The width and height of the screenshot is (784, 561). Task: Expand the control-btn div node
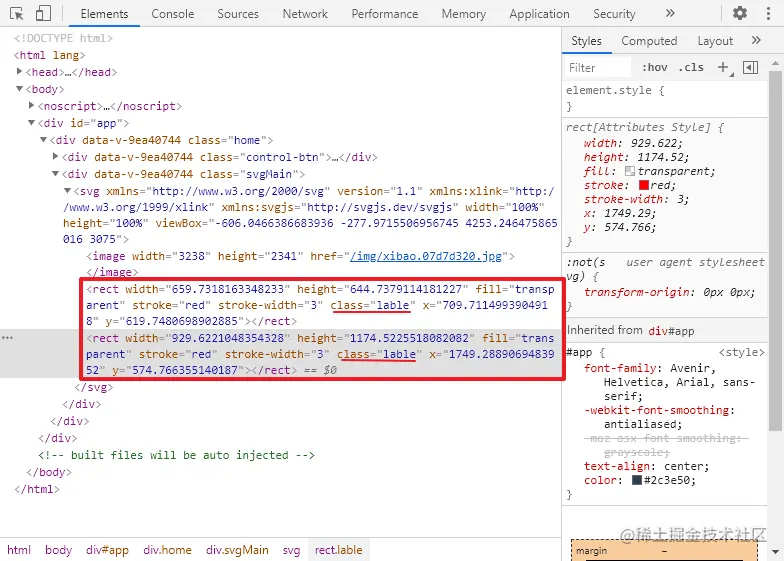(x=56, y=156)
